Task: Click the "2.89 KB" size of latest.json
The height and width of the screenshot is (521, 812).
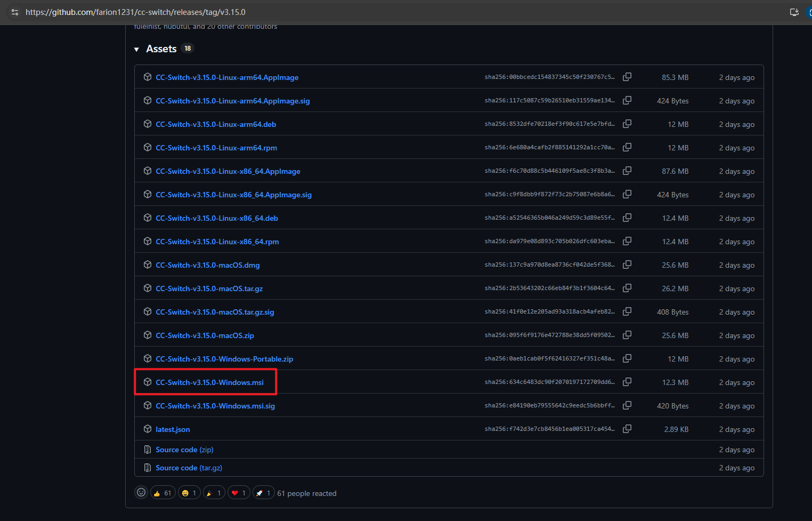Action: pos(676,429)
